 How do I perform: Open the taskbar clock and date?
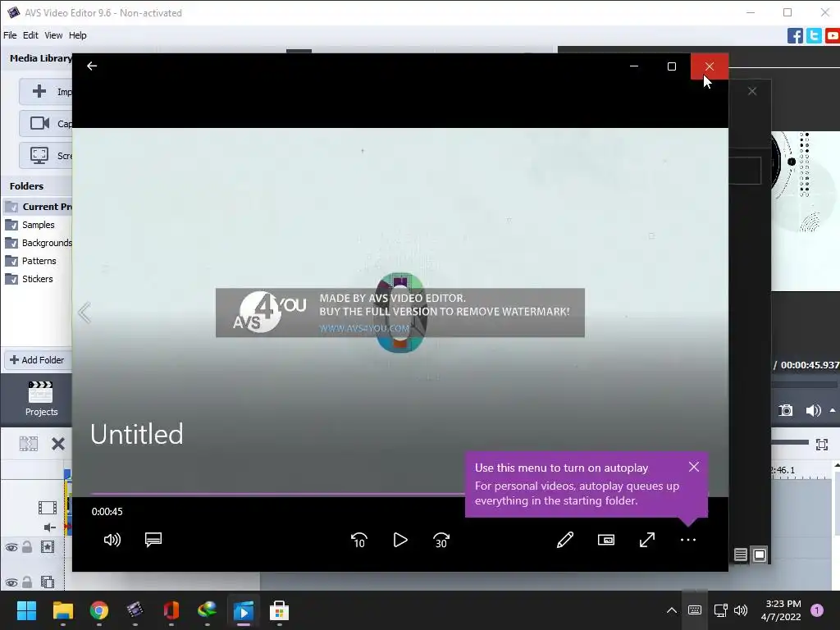tap(781, 610)
